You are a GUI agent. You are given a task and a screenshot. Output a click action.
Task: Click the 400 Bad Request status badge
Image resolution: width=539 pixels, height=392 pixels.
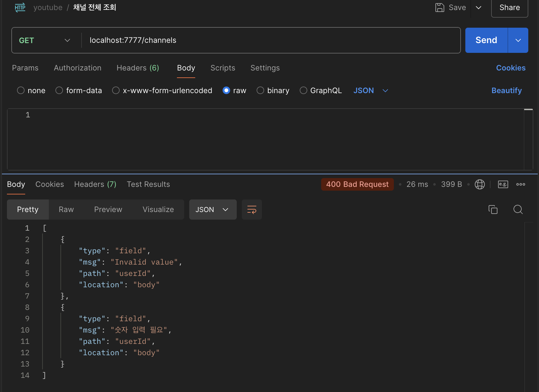pos(357,184)
